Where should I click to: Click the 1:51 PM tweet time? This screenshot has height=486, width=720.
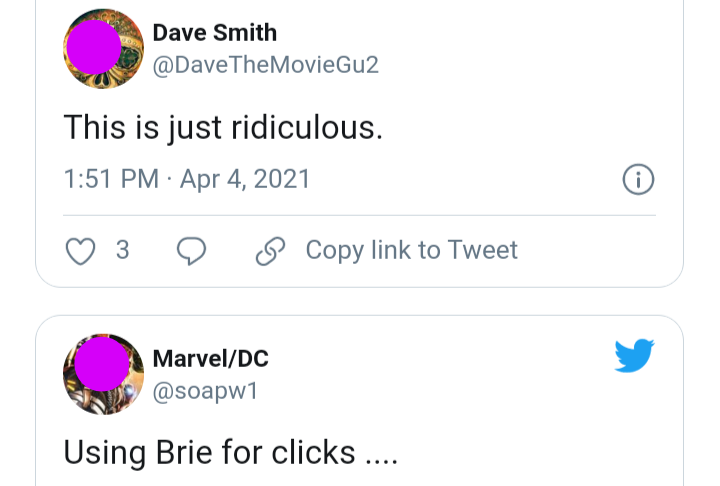(111, 179)
